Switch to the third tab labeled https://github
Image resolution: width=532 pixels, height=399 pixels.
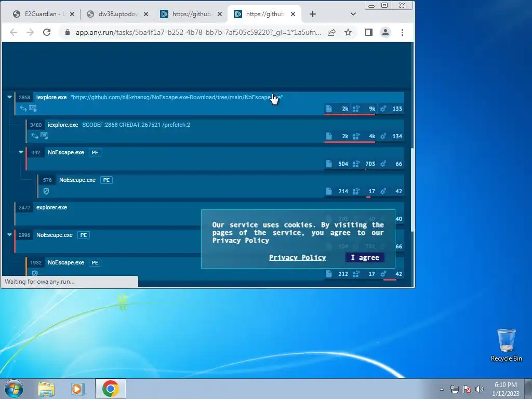click(x=191, y=14)
